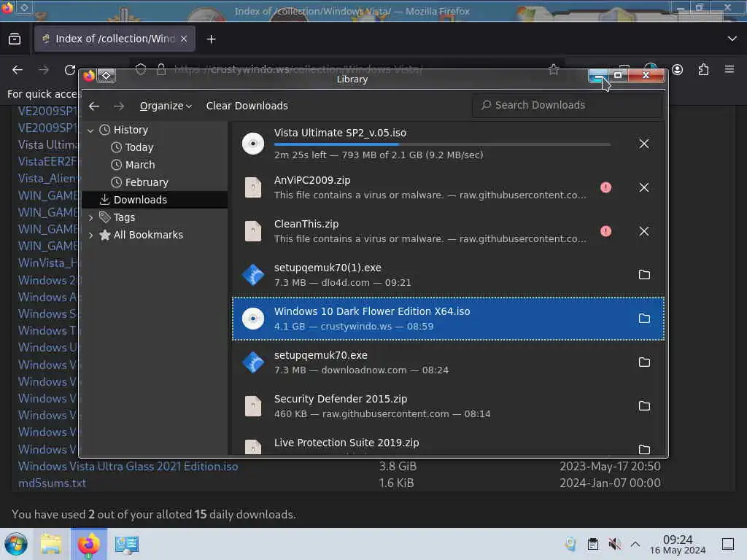747x560 pixels.
Task: Open Firefox extensions puzzle icon
Action: pos(703,70)
